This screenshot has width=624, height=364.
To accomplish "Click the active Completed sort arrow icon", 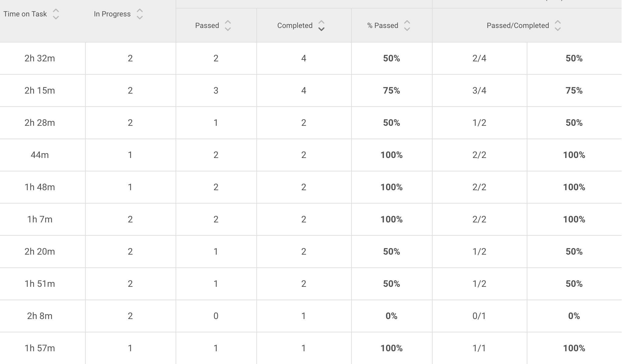I will (321, 26).
